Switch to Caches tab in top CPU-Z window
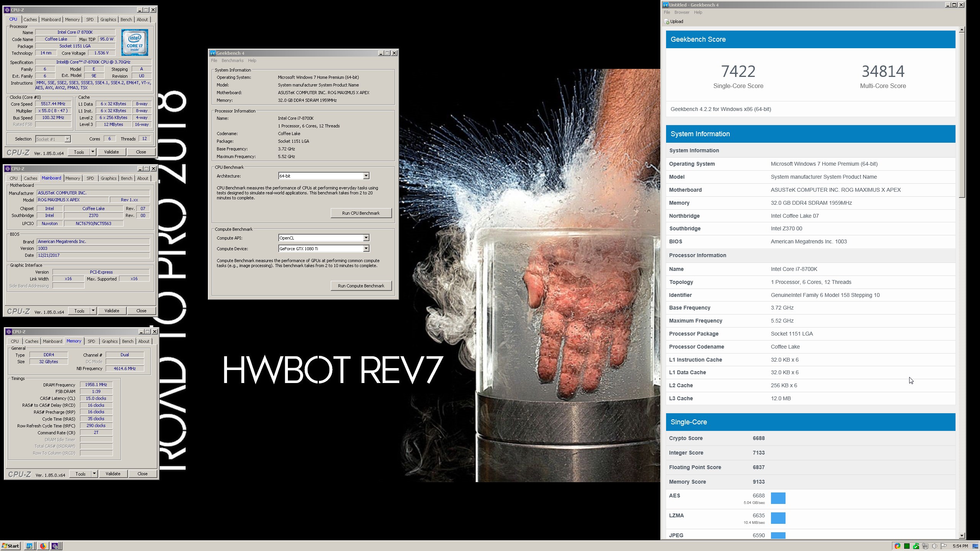The image size is (980, 551). (30, 20)
